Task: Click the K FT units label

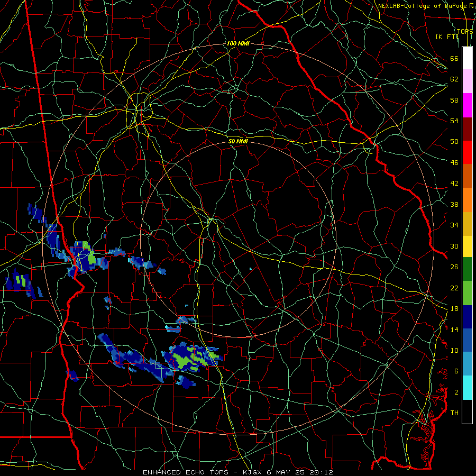Action: [x=447, y=36]
